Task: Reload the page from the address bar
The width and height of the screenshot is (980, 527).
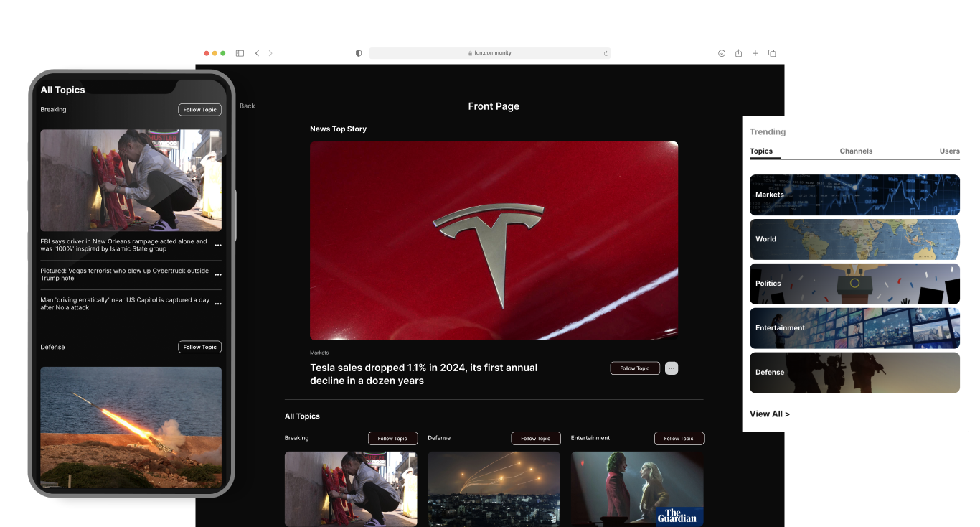Action: click(x=606, y=53)
